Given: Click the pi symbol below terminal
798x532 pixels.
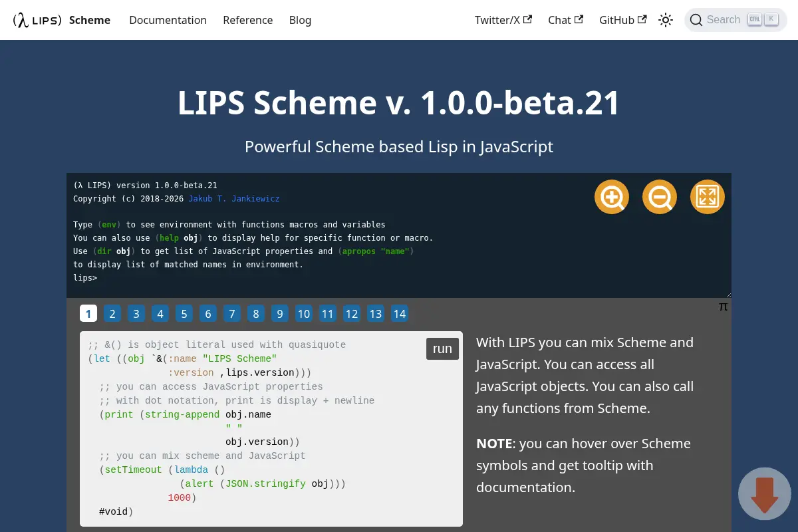Looking at the screenshot, I should click(x=724, y=307).
